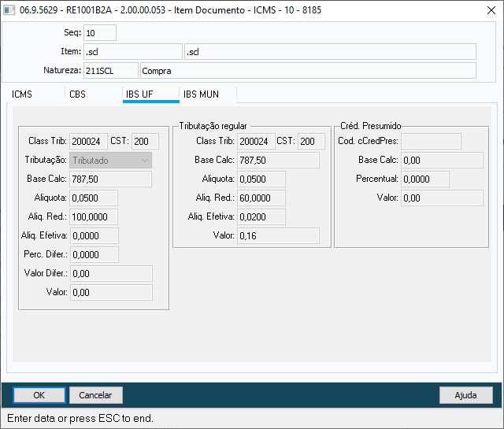Click Aliq. Efetiva field showing 0,0200
504x429 pixels.
click(x=261, y=217)
